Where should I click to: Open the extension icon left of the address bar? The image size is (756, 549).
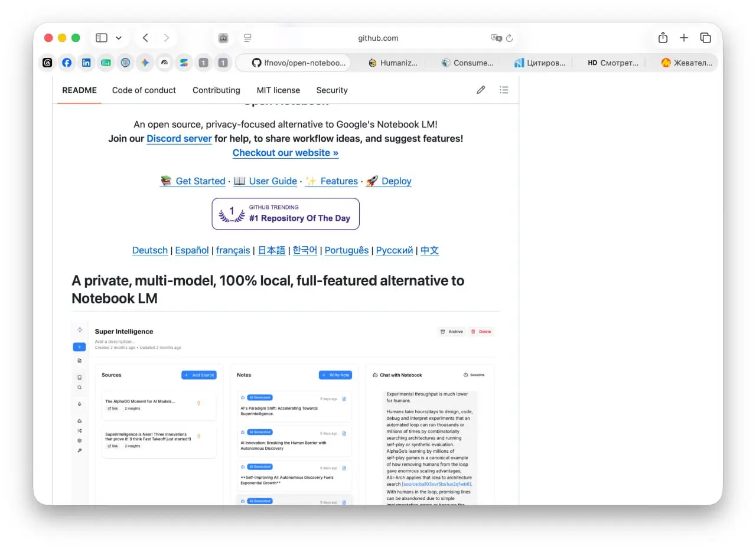coord(223,38)
